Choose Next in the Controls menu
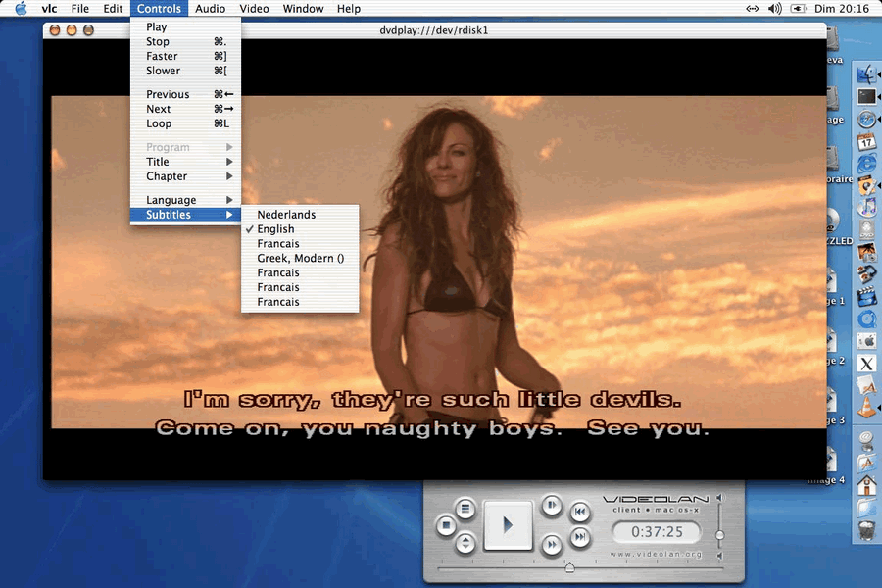Screen dimensions: 882x588 (185, 109)
